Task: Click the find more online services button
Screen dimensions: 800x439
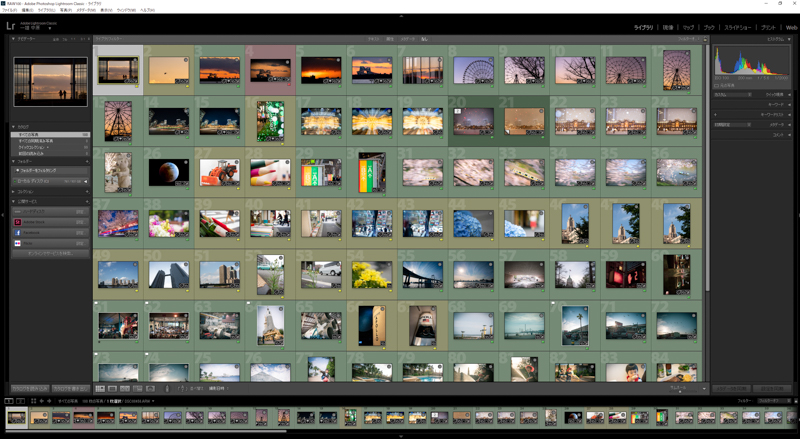Action: [x=51, y=254]
